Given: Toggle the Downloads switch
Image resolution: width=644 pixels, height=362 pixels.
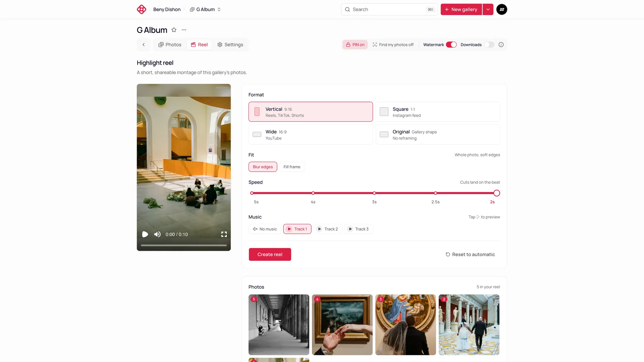Looking at the screenshot, I should pyautogui.click(x=489, y=45).
